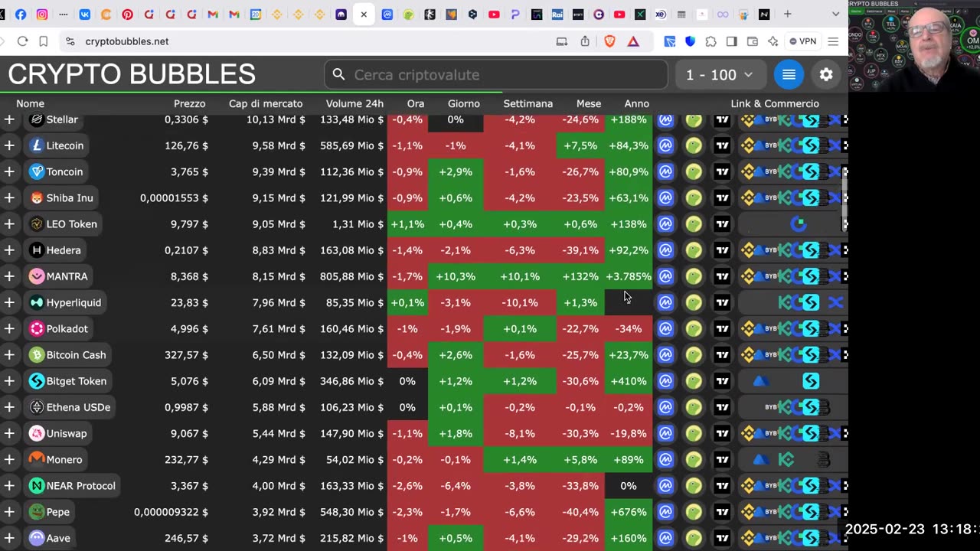
Task: Open TradingView chart for Bitget Token row
Action: click(722, 381)
